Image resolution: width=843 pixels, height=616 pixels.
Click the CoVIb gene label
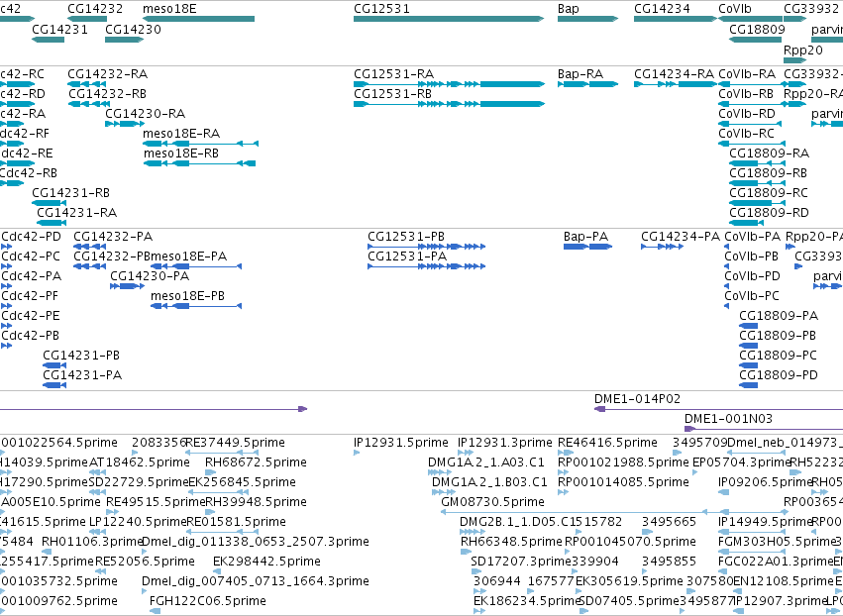point(735,9)
